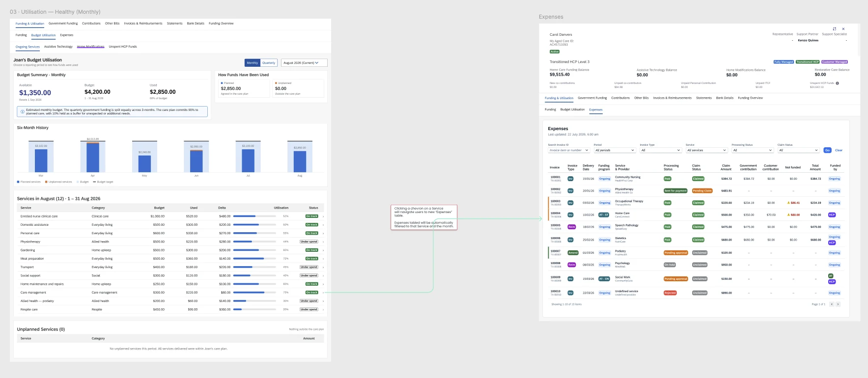The width and height of the screenshot is (868, 378).
Task: Click the August bar in the Six-Month History chart
Action: pos(300,161)
